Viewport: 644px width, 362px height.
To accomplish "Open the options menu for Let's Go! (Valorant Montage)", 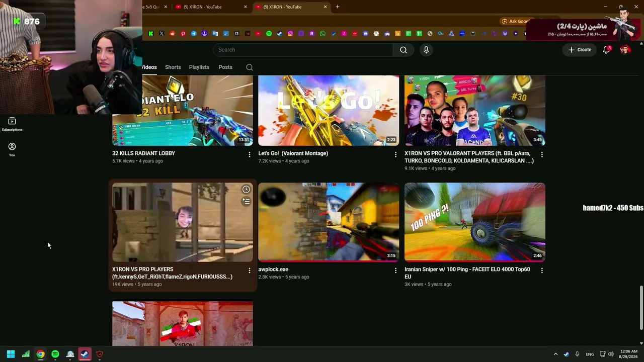I will 395,155.
